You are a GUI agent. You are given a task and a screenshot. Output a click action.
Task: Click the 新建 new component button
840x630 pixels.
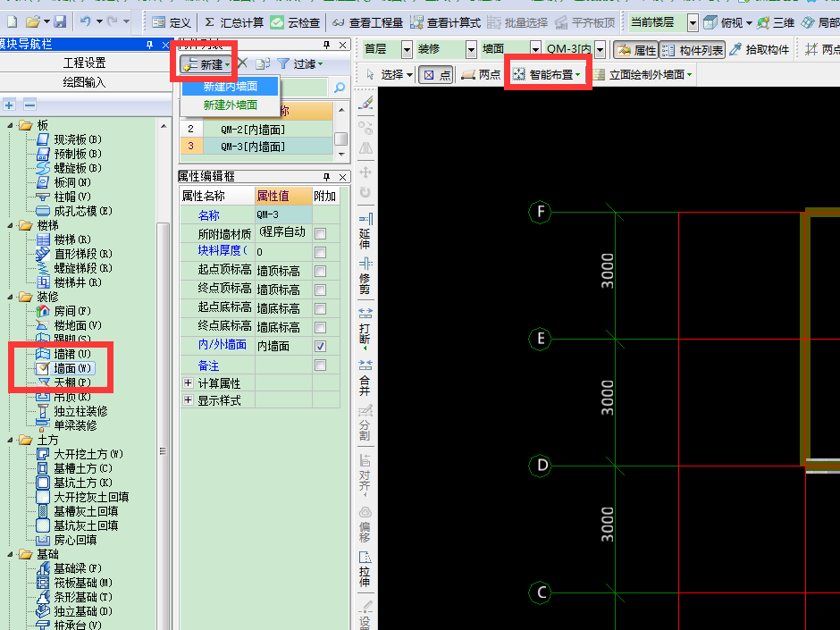[x=206, y=64]
